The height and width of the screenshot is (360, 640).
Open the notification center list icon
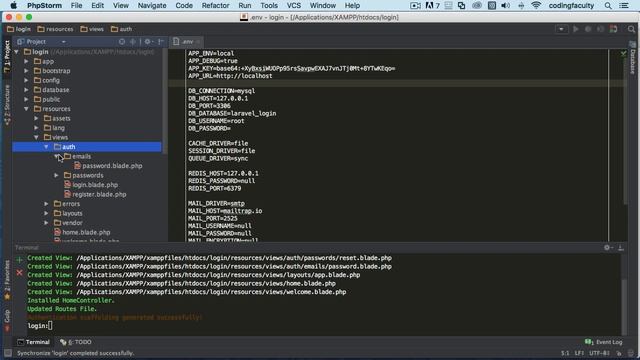(624, 5)
